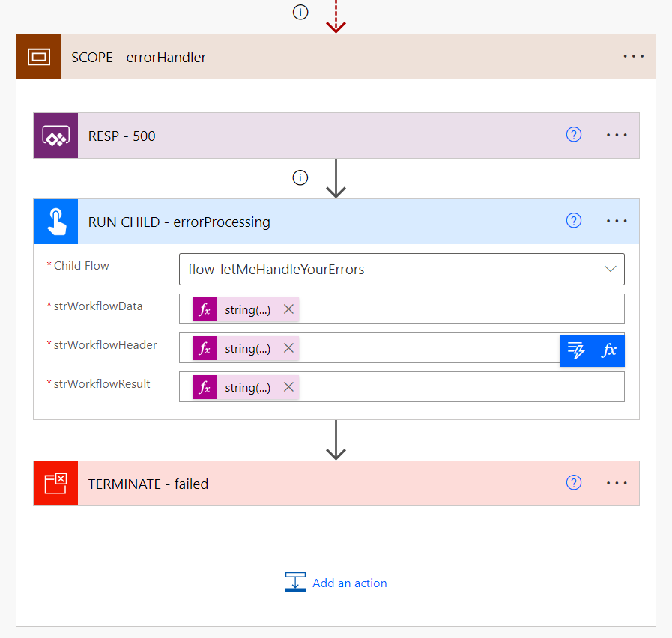
Task: Open help for RESP - 500
Action: click(574, 136)
